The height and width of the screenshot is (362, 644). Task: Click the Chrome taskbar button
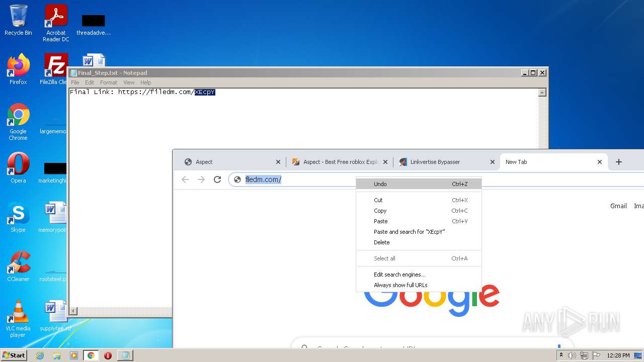(x=91, y=355)
